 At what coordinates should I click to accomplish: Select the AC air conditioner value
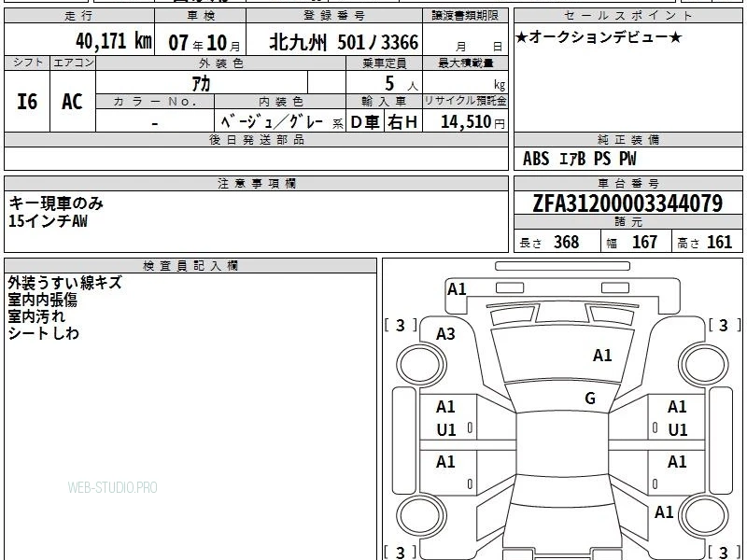(x=72, y=102)
